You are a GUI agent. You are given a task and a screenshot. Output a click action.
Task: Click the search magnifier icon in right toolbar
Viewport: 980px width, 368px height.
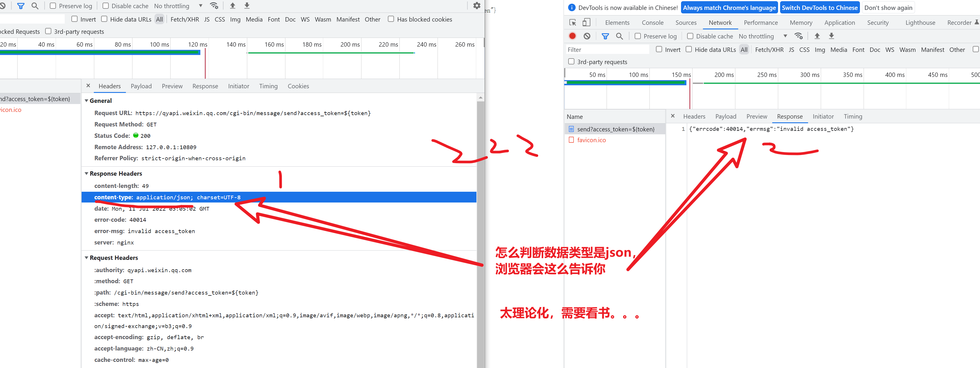619,36
